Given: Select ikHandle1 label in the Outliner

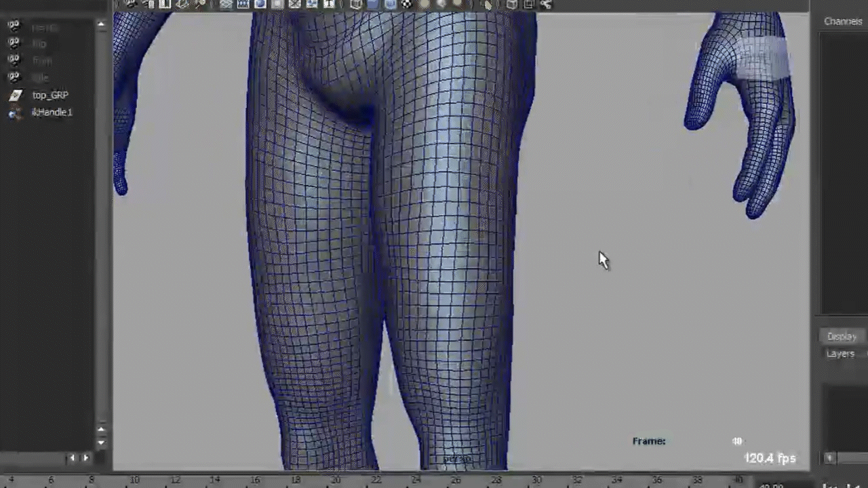Looking at the screenshot, I should click(x=52, y=113).
